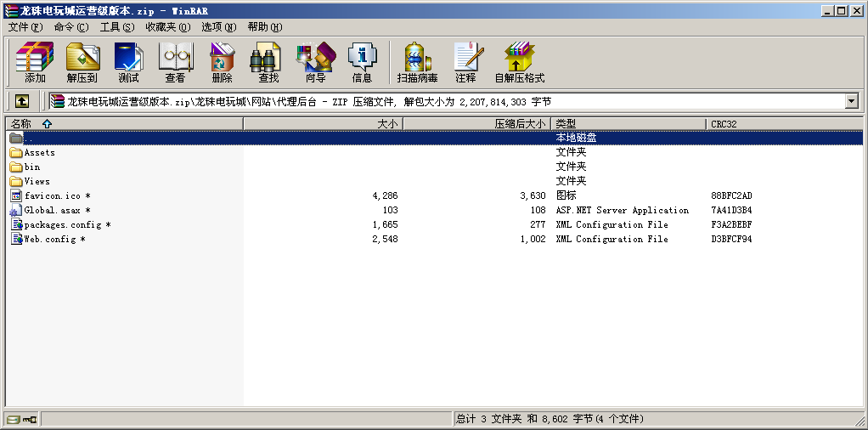This screenshot has height=430, width=868.
Task: Launch the 向导 (Wizard) tool
Action: coord(315,62)
